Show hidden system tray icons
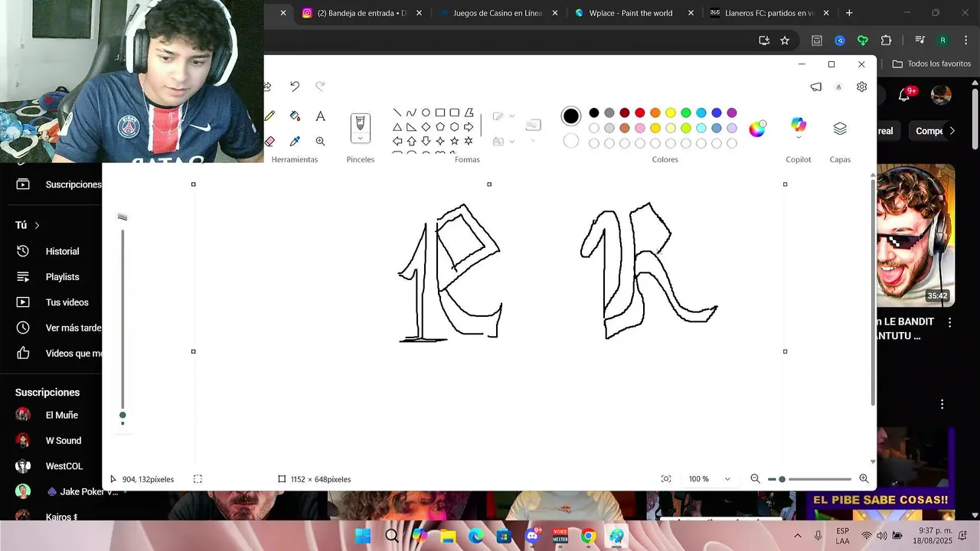This screenshot has height=551, width=980. 798,536
